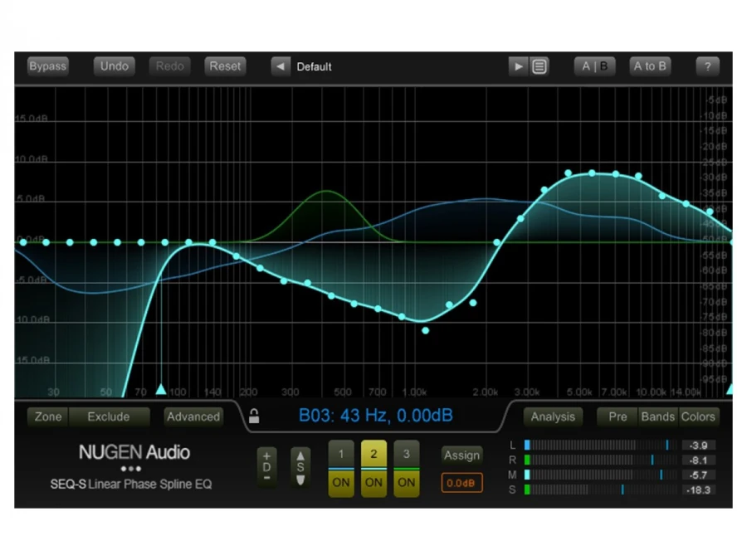This screenshot has width=747, height=560.
Task: Toggle A|B comparison
Action: [594, 66]
